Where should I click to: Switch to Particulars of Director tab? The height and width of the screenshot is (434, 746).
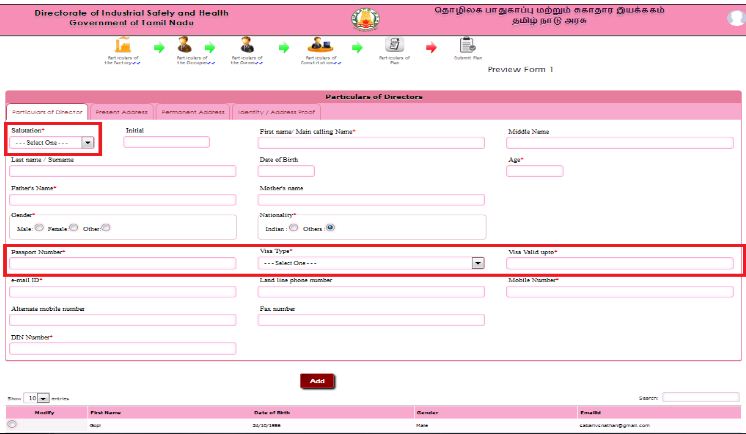point(47,112)
